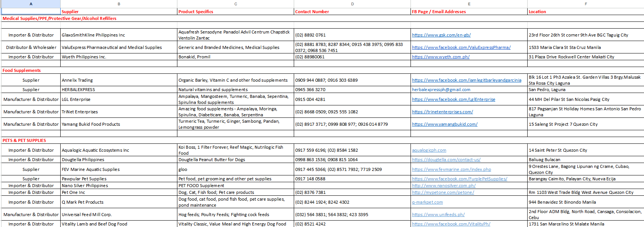Select TriNet Enterprises supplier cell

click(119, 112)
